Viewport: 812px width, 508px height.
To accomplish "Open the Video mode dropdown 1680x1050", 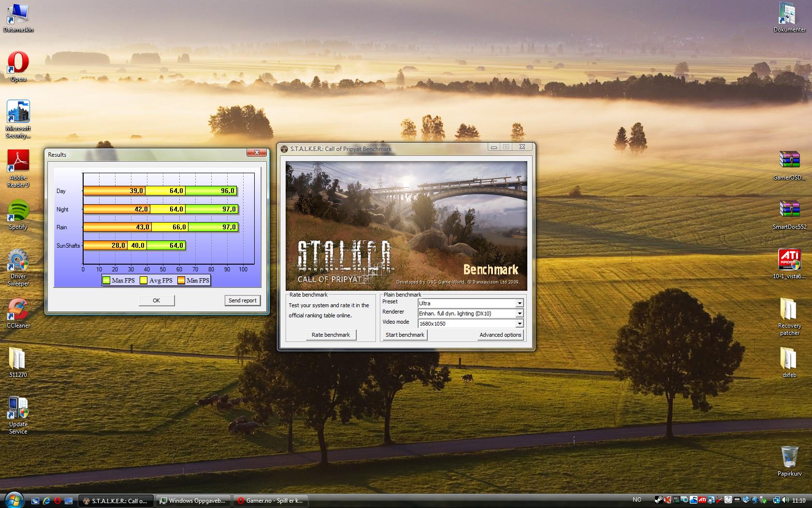I will click(x=470, y=323).
